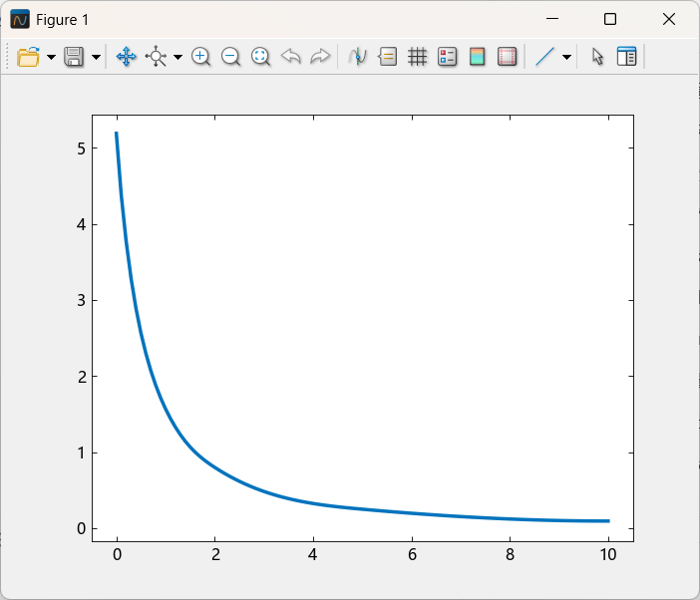Select the line drawing annotation tool
The height and width of the screenshot is (600, 700).
[544, 57]
